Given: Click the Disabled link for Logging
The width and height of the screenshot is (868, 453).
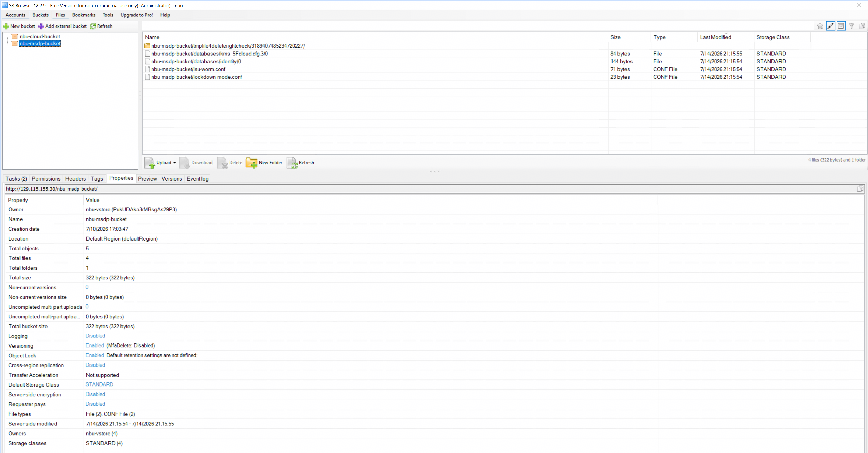Looking at the screenshot, I should [95, 336].
